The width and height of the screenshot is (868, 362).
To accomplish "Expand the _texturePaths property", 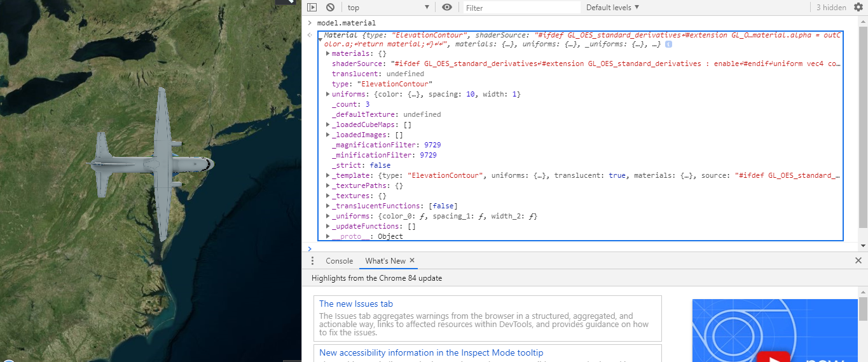I will point(327,185).
